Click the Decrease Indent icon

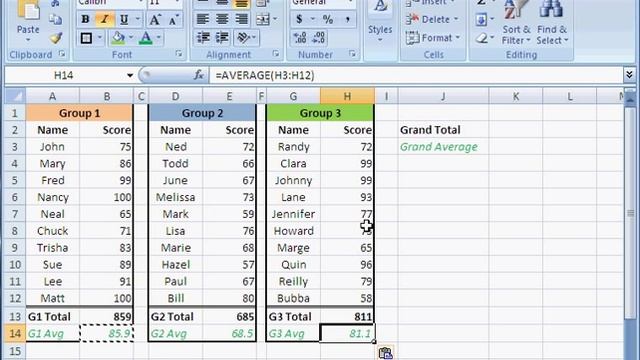(203, 38)
